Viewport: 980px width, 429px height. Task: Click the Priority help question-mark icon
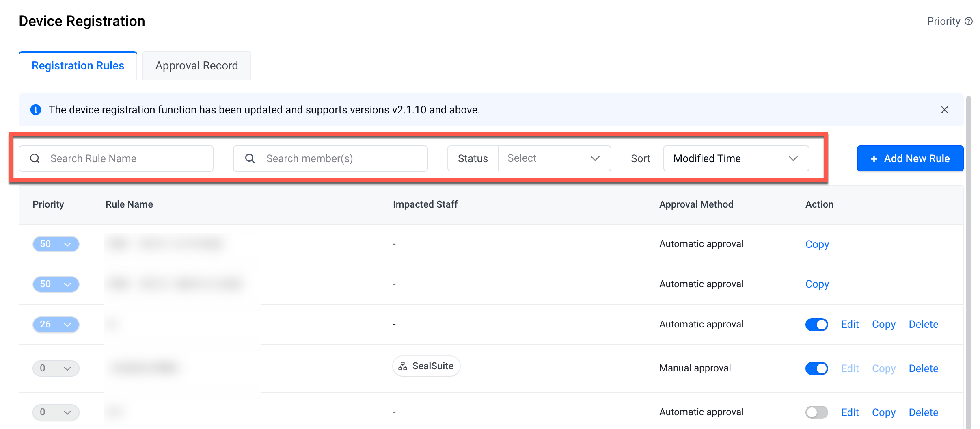pyautogui.click(x=969, y=21)
